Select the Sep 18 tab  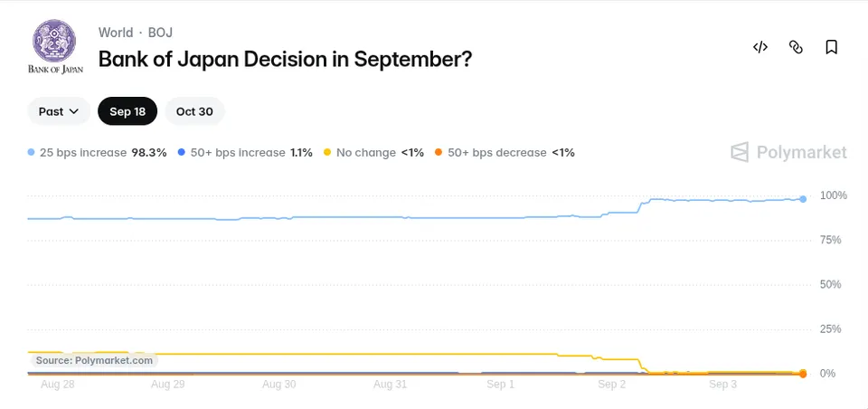point(127,111)
